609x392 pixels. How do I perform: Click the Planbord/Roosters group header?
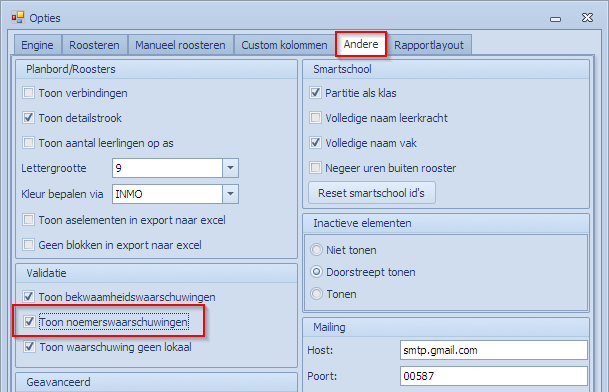pyautogui.click(x=157, y=70)
